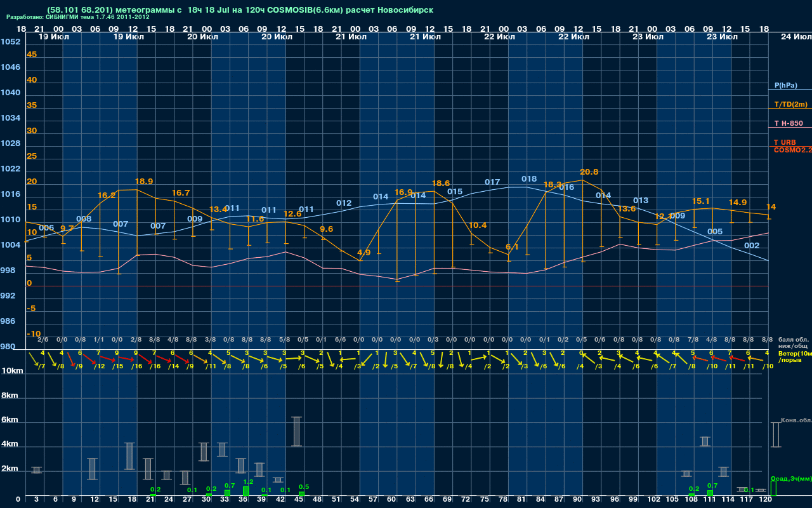Click the P(hPa) legend label
812x508 pixels.
pyautogui.click(x=786, y=85)
